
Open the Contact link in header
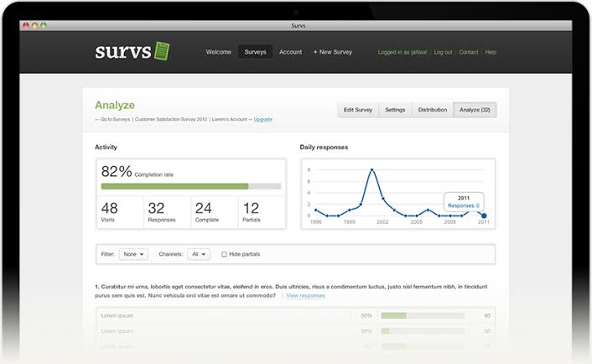coord(469,52)
